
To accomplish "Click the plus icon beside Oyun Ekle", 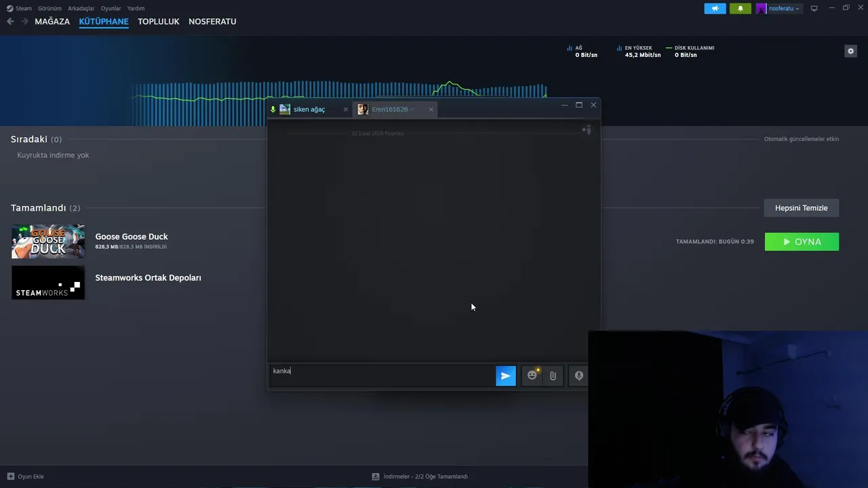I will (x=10, y=476).
